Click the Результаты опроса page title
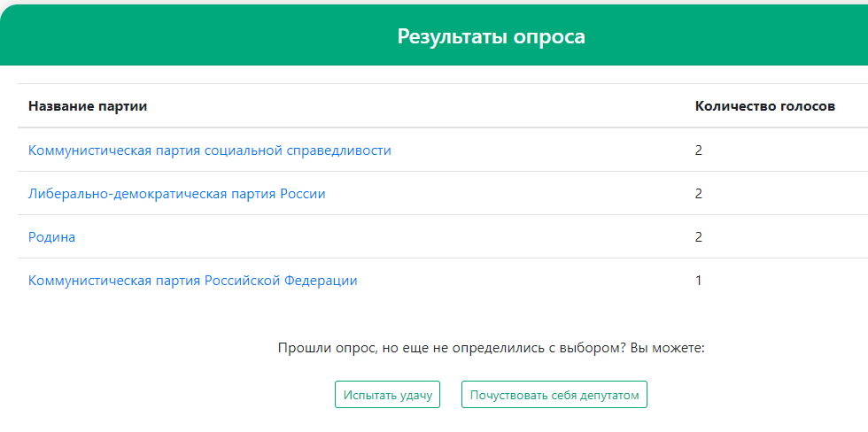Image resolution: width=868 pixels, height=432 pixels. [x=491, y=36]
